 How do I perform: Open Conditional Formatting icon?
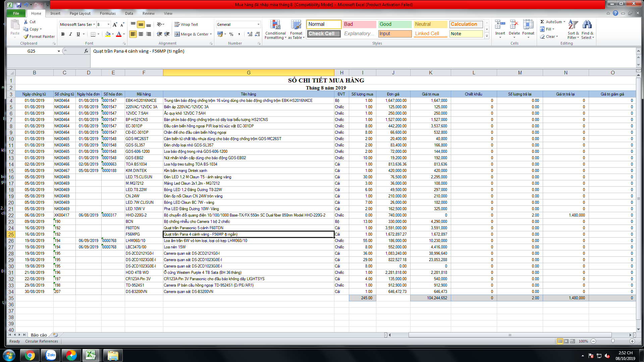(275, 25)
